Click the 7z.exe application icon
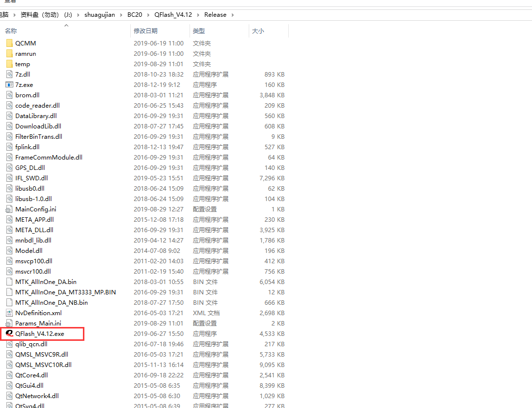This screenshot has height=408, width=532. (9, 84)
